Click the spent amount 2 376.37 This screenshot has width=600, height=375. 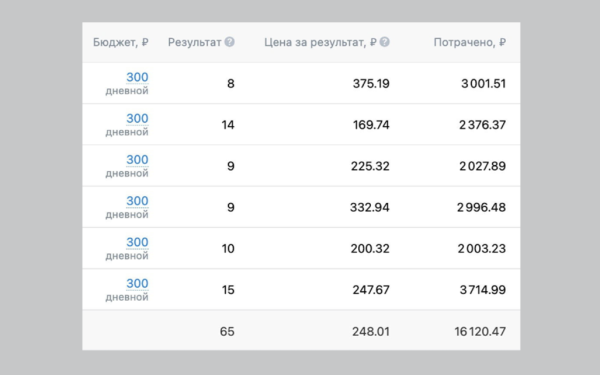pyautogui.click(x=482, y=125)
